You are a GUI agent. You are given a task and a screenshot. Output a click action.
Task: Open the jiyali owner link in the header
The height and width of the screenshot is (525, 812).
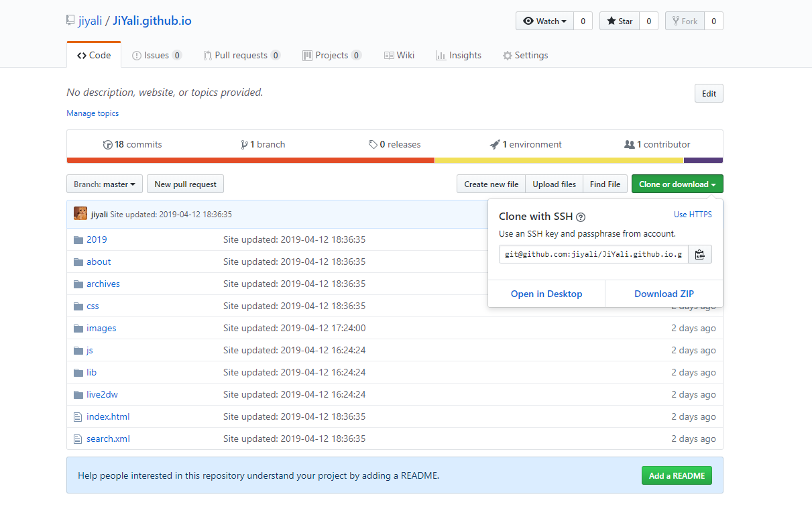point(91,21)
